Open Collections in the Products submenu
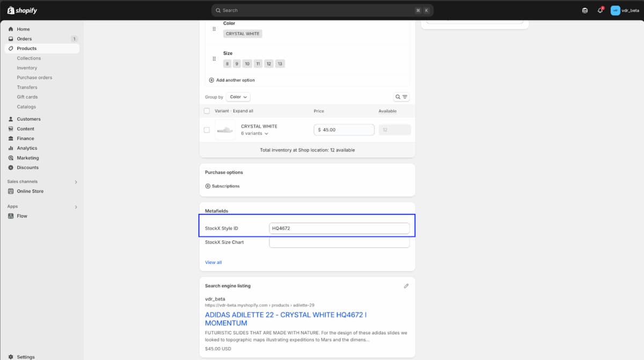 pyautogui.click(x=29, y=58)
